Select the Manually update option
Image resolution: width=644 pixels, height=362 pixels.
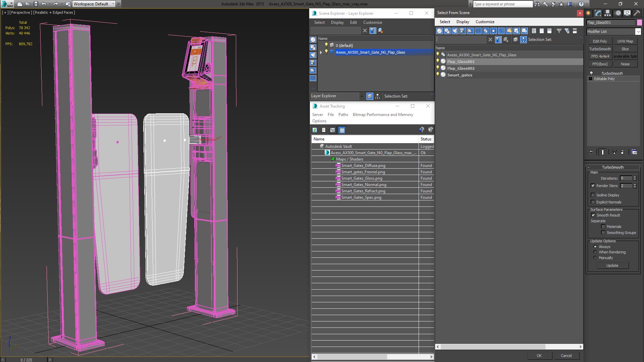coord(595,258)
